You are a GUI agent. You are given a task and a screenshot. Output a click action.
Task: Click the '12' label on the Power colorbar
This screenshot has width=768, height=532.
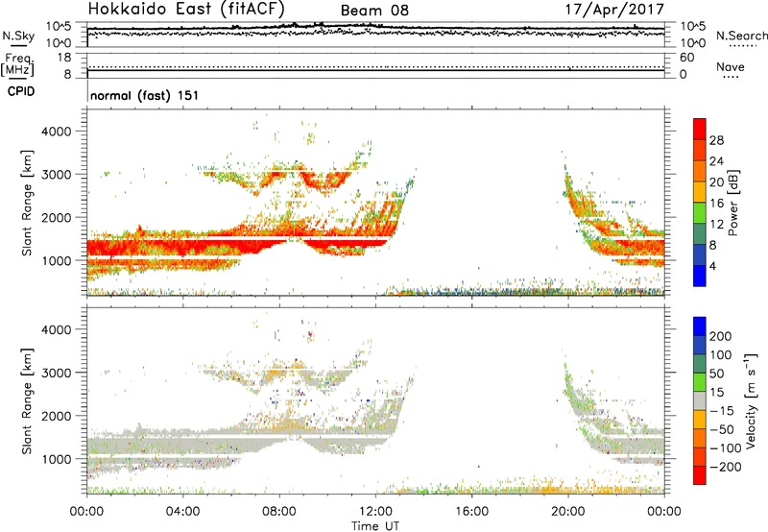pyautogui.click(x=716, y=225)
